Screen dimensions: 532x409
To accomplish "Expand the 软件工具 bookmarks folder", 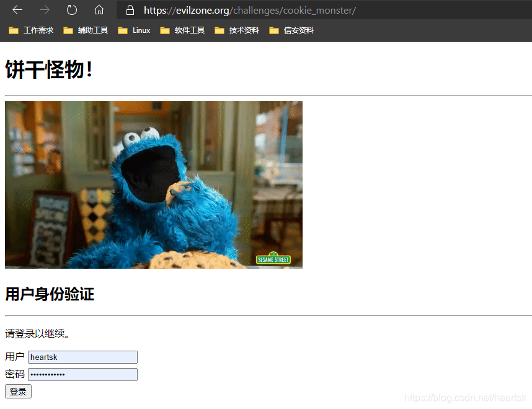I will coord(190,30).
